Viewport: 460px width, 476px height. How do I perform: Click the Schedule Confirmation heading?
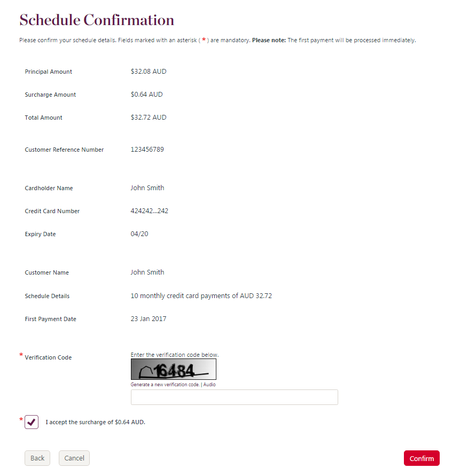[x=97, y=20]
